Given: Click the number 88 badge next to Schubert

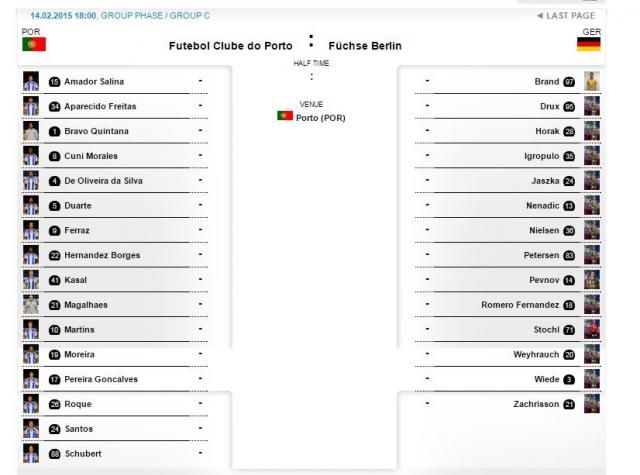Looking at the screenshot, I should point(54,454).
